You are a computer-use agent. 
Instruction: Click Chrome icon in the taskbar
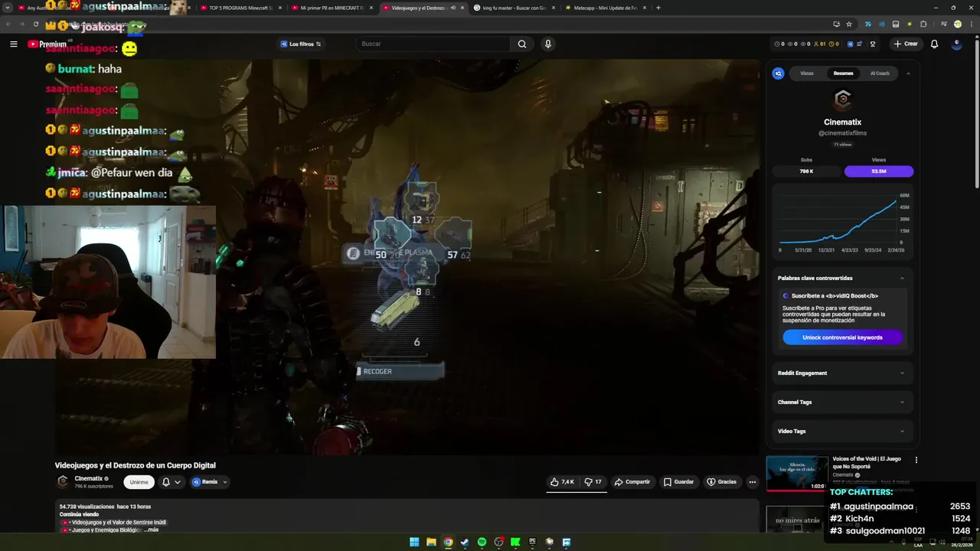pyautogui.click(x=448, y=542)
